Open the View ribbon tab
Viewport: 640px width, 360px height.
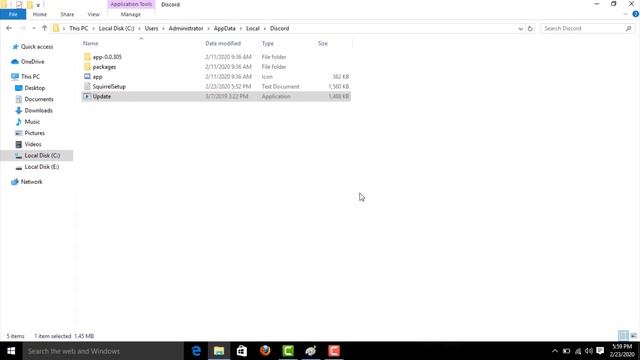(x=93, y=14)
